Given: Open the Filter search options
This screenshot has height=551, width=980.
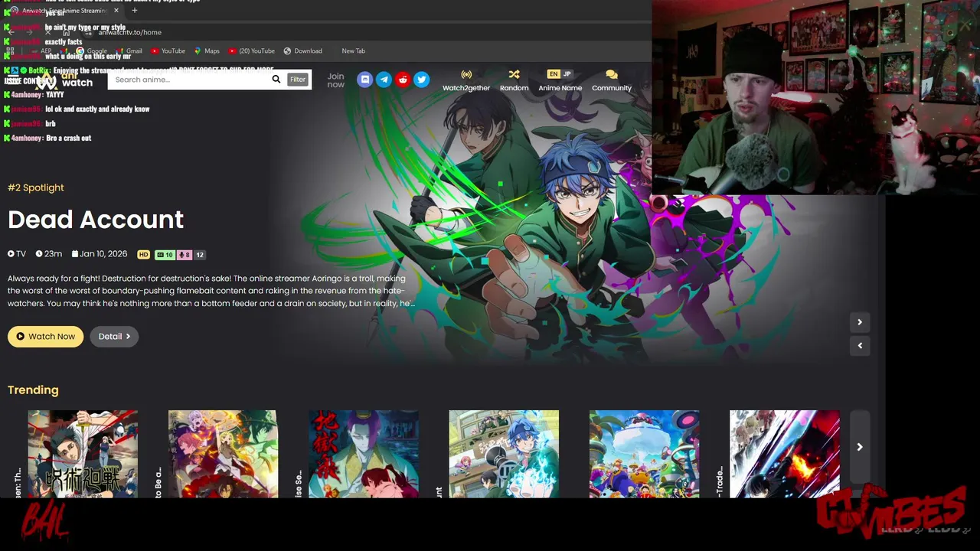Looking at the screenshot, I should [298, 80].
